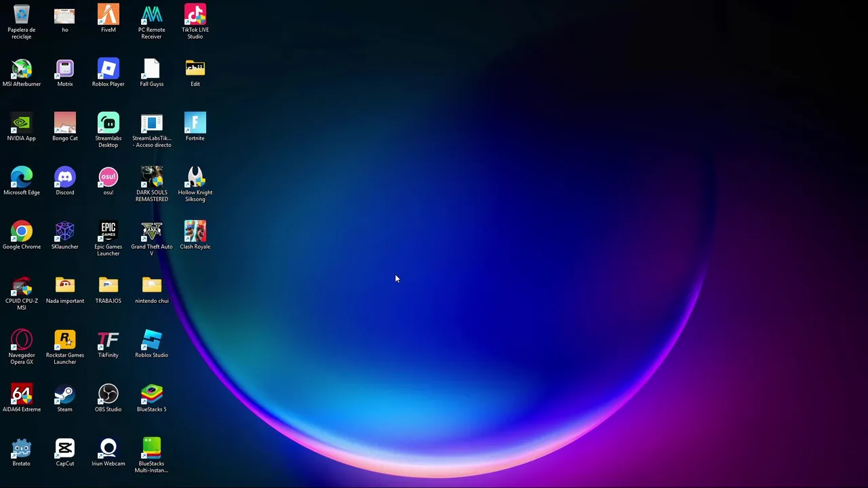Select the Iriun Webcam icon
The width and height of the screenshot is (868, 488).
pos(108,448)
